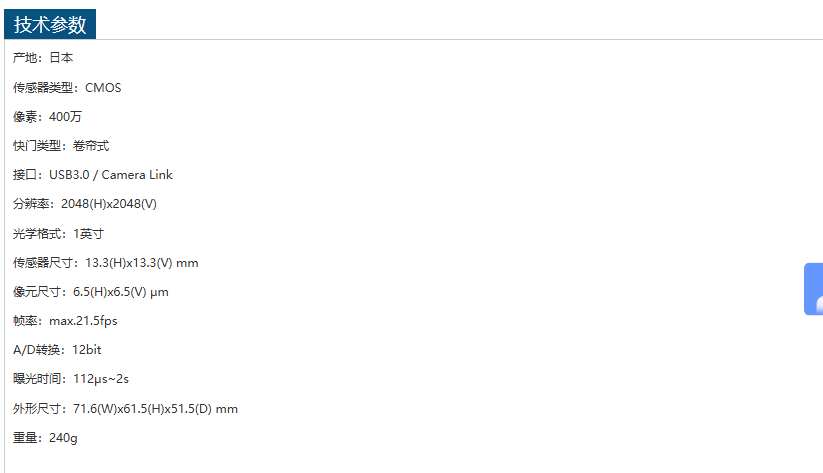Image resolution: width=823 pixels, height=473 pixels.
Task: Click the max.21.5fps frame rate value
Action: [x=83, y=321]
